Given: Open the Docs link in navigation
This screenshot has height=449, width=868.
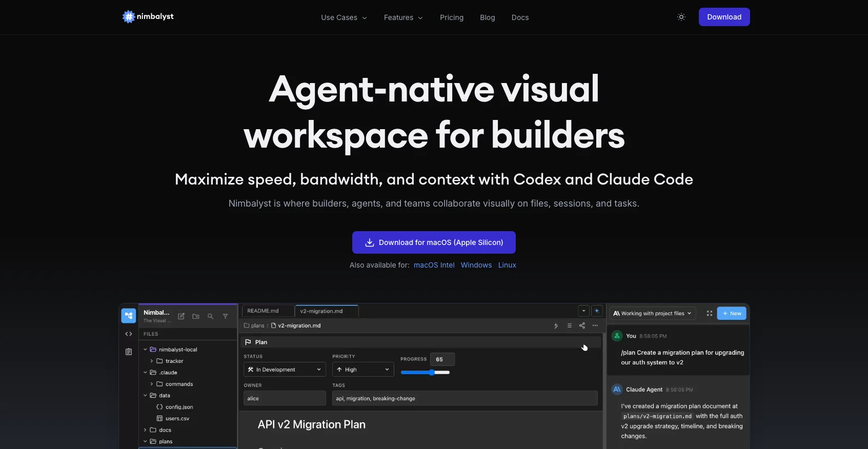Looking at the screenshot, I should 520,17.
